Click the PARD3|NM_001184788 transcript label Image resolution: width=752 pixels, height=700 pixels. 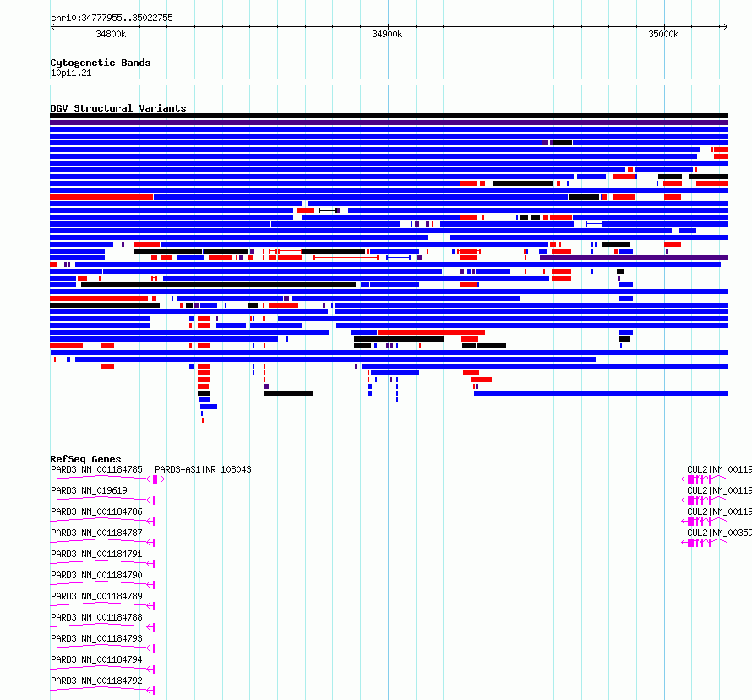[x=96, y=617]
